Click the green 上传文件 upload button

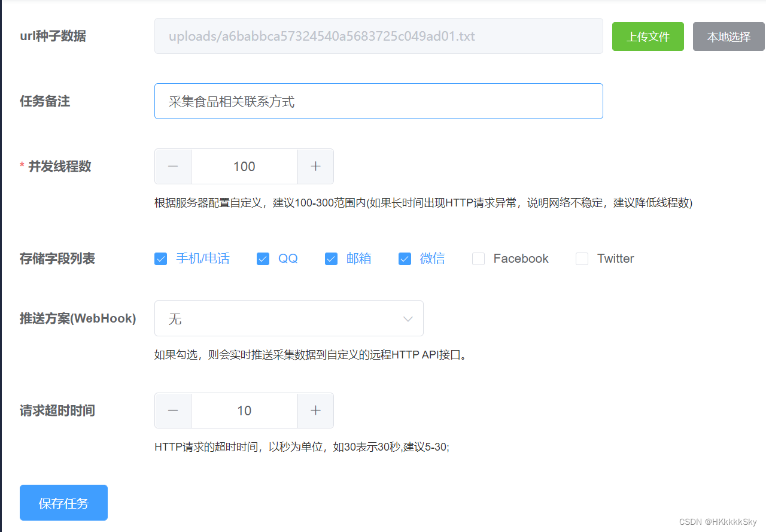click(x=648, y=37)
